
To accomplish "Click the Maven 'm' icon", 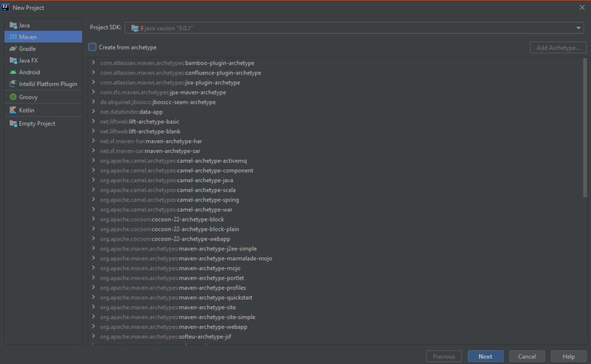I will [x=13, y=37].
